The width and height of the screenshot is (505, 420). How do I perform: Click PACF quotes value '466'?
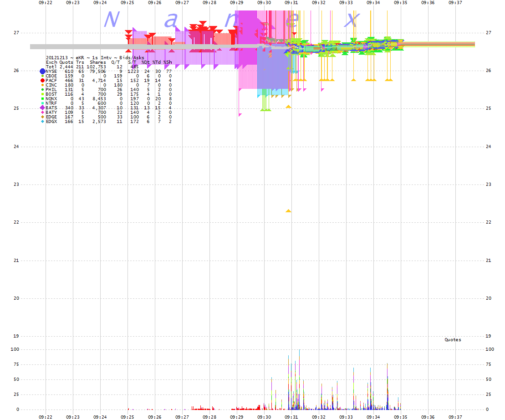[x=69, y=81]
